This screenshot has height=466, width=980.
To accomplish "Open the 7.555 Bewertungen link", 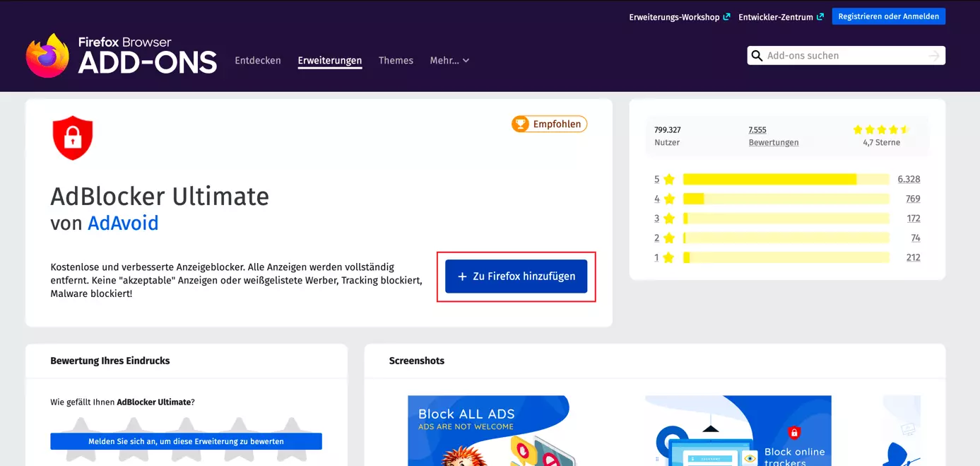I will (x=774, y=136).
